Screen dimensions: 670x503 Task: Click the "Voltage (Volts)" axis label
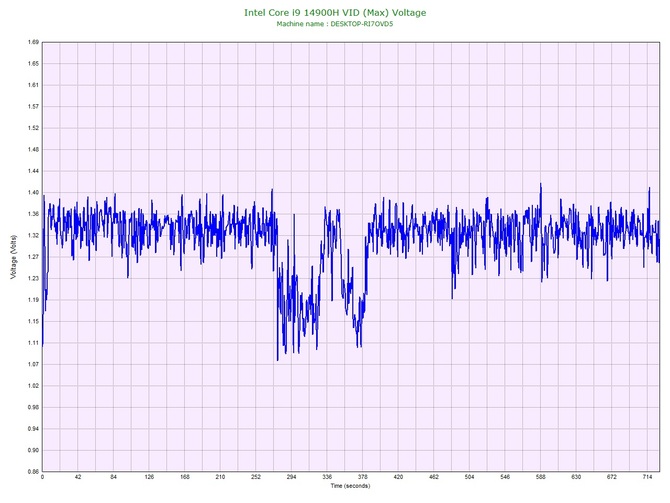(14, 257)
